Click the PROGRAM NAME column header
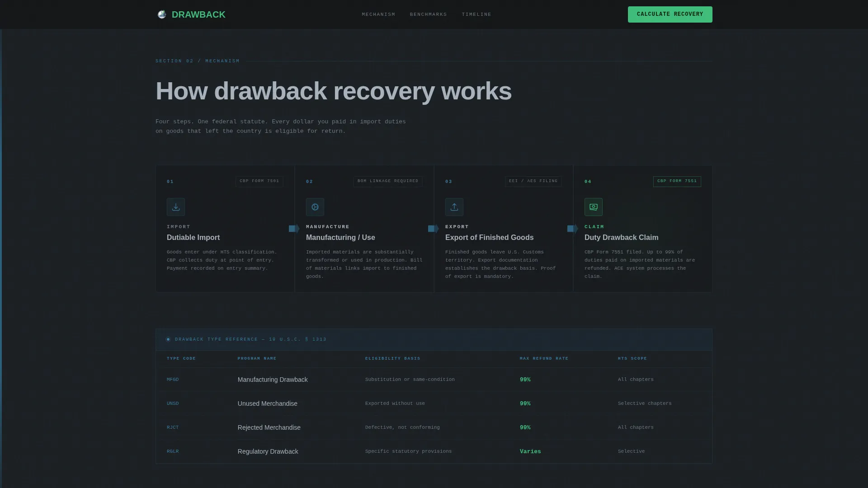The image size is (868, 488). [x=257, y=359]
